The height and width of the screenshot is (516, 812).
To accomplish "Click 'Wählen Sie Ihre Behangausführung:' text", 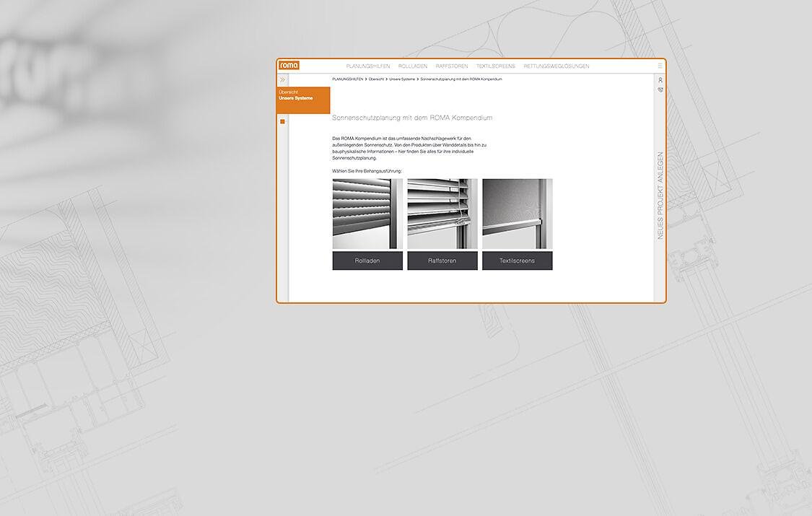I will coord(367,171).
